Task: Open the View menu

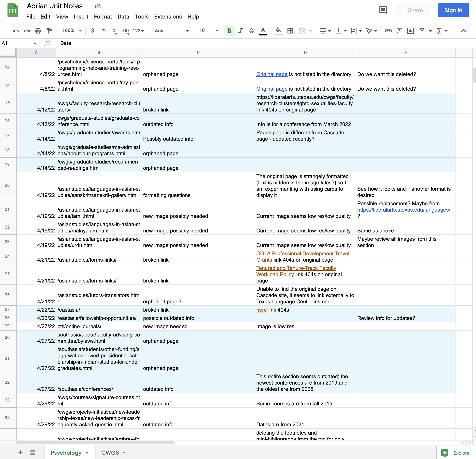Action: (62, 17)
